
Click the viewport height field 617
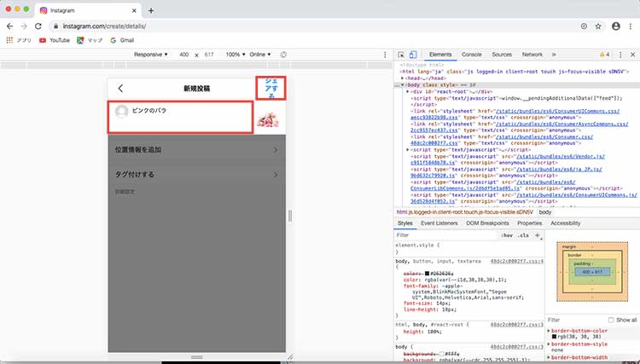click(209, 55)
